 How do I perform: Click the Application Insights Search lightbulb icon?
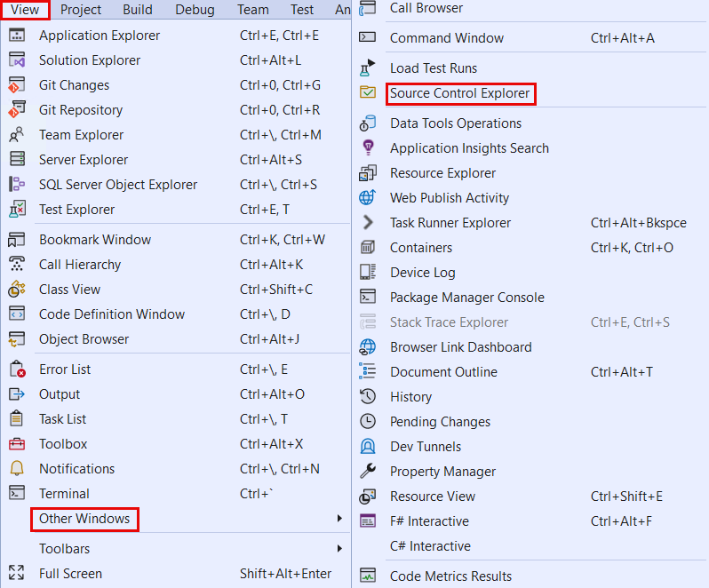click(368, 148)
